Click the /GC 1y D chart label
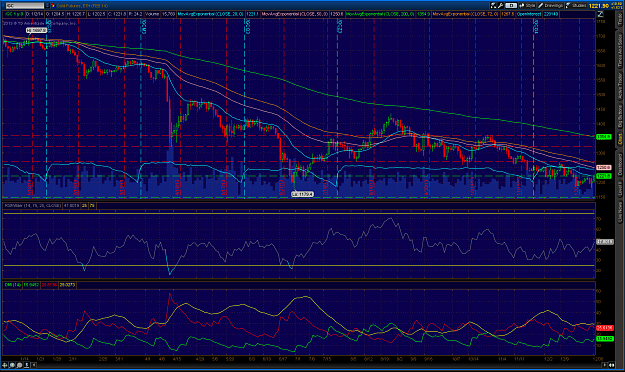The height and width of the screenshot is (372, 625). 14,14
